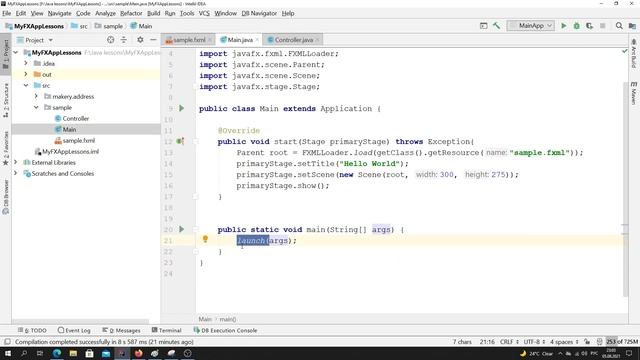Screen dimensions: 640x360
Task: Close the Main.java tab
Action: click(257, 40)
